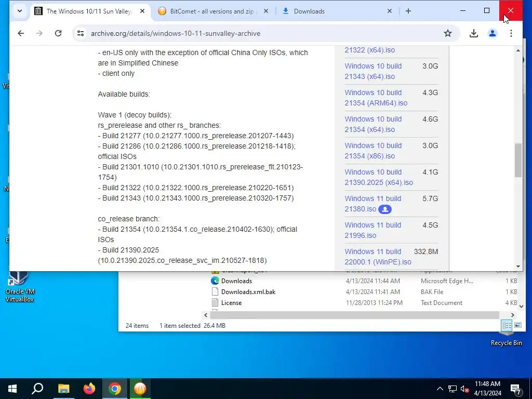Screen dimensions: 532x399
Task: Click the page scrollbar up arrow
Action: click(518, 50)
